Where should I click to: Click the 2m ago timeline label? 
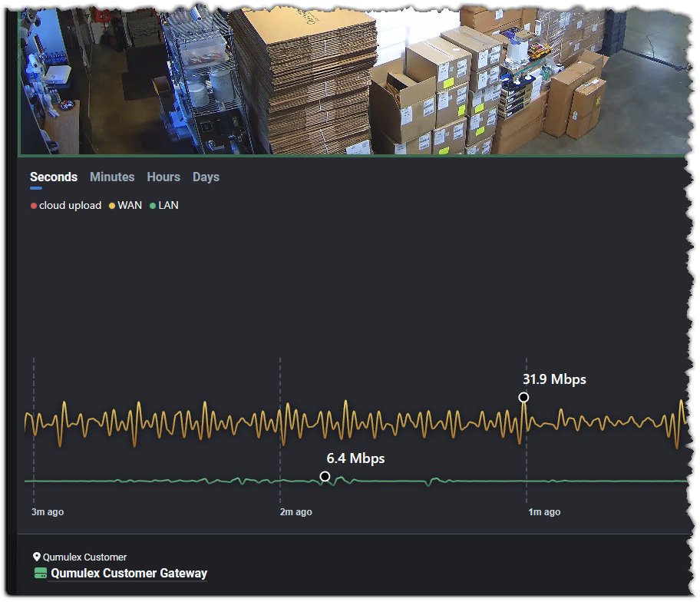click(296, 512)
